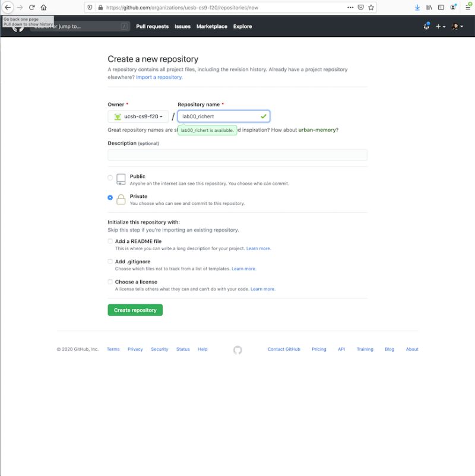The image size is (475, 476).
Task: Open the plus sign create-new dropdown
Action: coord(439,26)
